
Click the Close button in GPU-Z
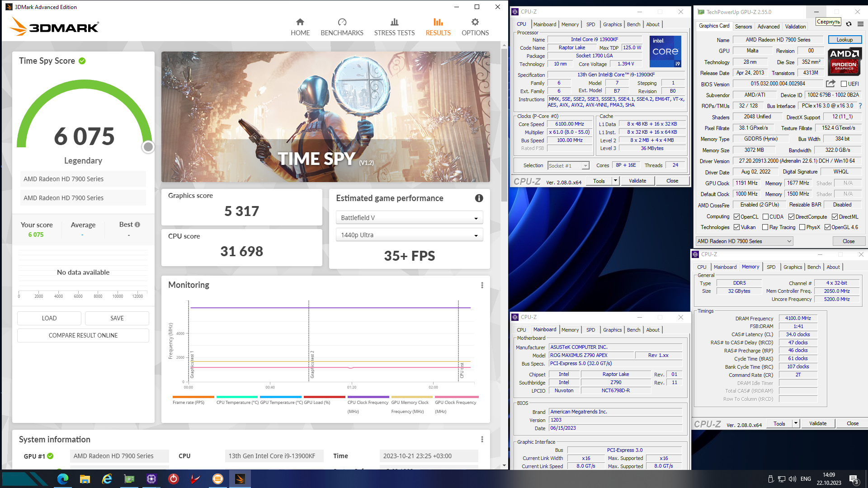pos(849,241)
